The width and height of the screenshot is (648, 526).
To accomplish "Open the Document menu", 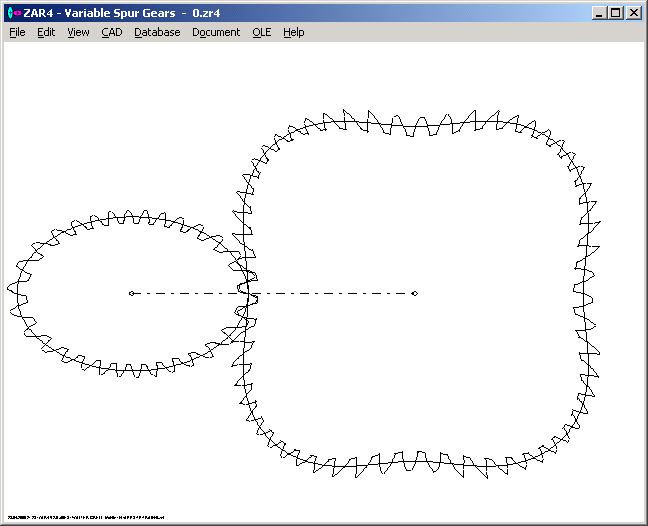I will [x=216, y=32].
